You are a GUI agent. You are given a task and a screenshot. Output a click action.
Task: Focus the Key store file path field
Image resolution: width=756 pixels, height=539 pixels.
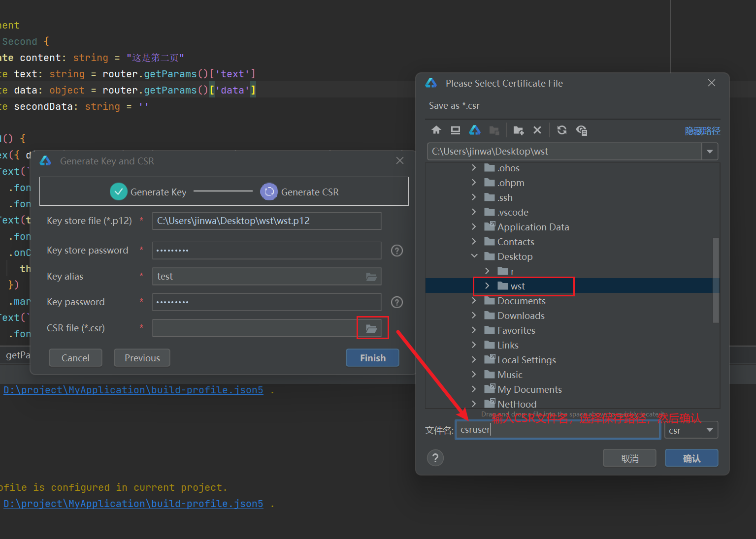[267, 221]
